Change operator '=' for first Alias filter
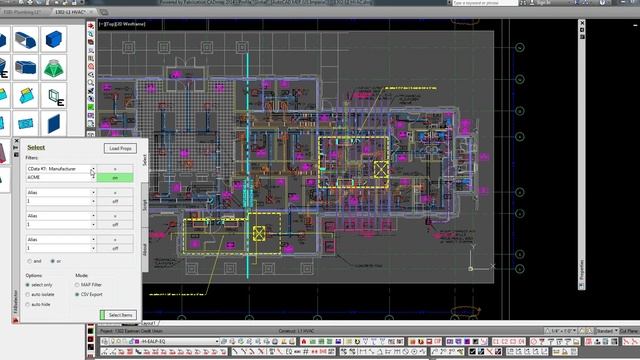640x360 pixels. (115, 193)
